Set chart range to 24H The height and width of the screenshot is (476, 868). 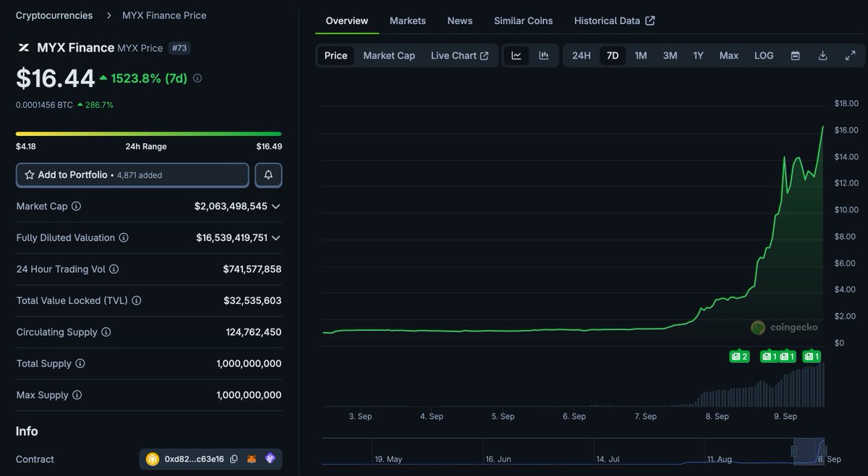pyautogui.click(x=582, y=56)
